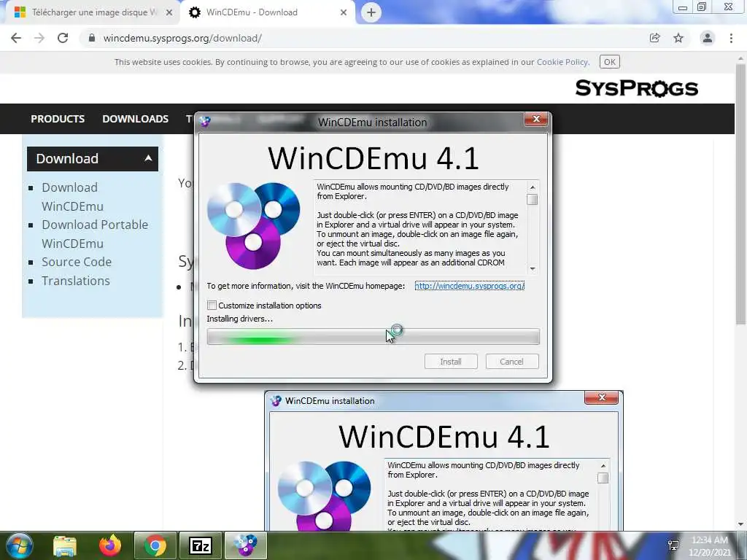Open the Chrome three-dot menu
Image resolution: width=747 pixels, height=560 pixels.
[x=731, y=38]
